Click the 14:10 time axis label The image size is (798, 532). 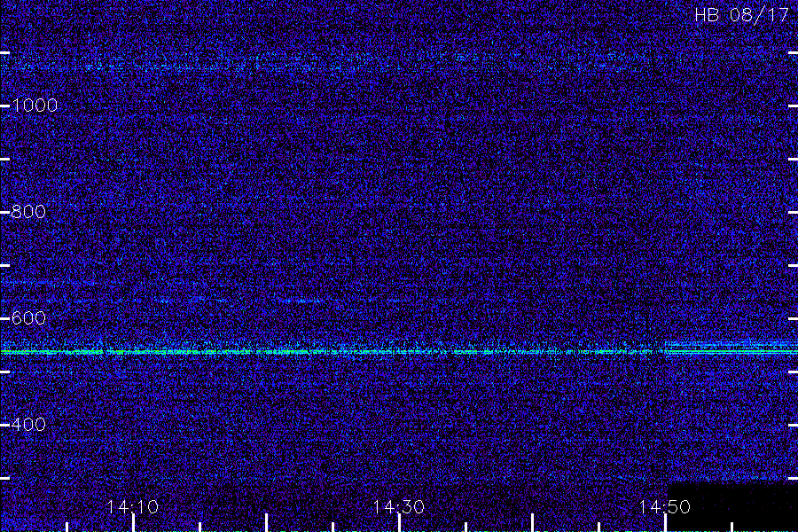coord(133,507)
